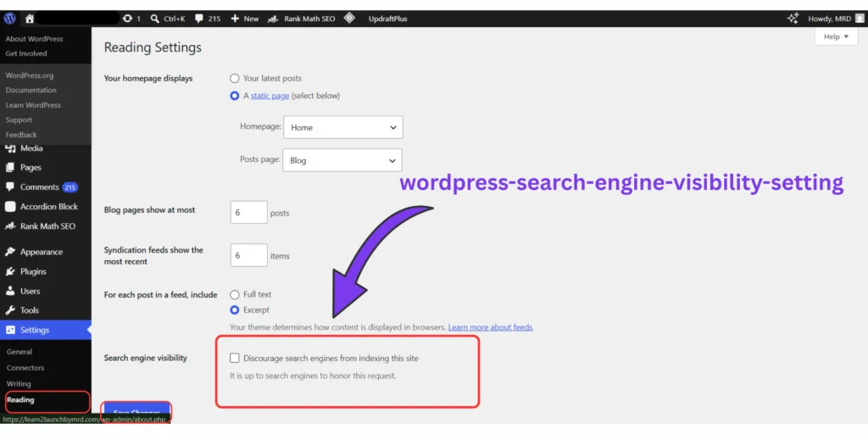Image resolution: width=868 pixels, height=434 pixels.
Task: Open the Ctrl+K search icon
Action: pos(156,19)
